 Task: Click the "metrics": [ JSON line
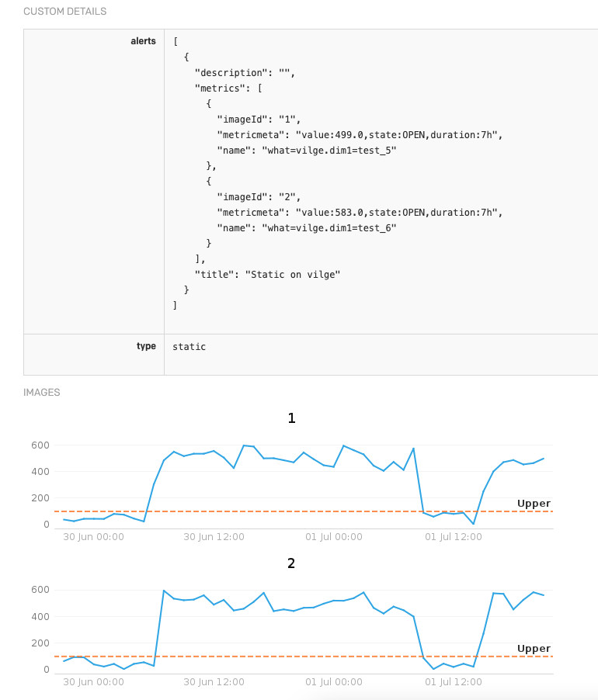click(228, 88)
